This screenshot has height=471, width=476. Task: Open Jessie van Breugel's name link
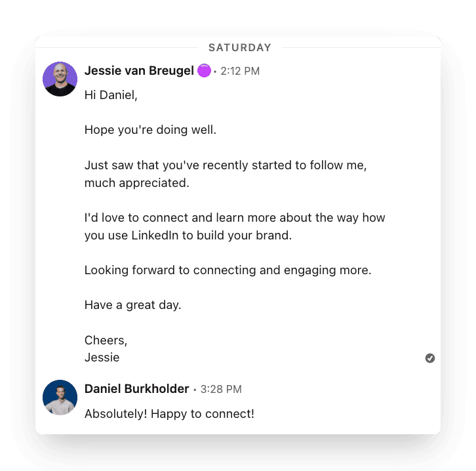tap(139, 71)
